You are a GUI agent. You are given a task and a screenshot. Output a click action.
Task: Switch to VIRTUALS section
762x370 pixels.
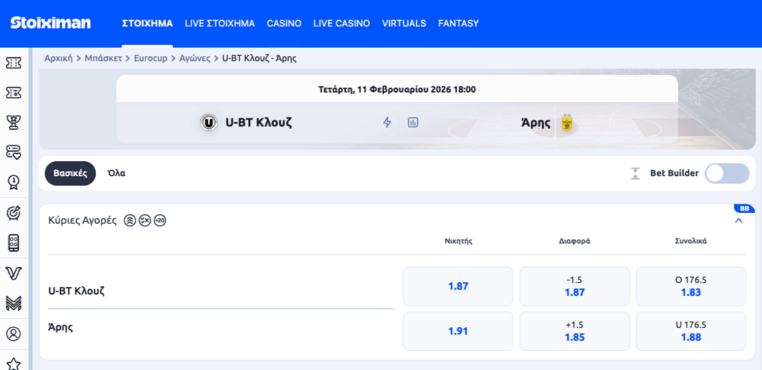pyautogui.click(x=404, y=23)
